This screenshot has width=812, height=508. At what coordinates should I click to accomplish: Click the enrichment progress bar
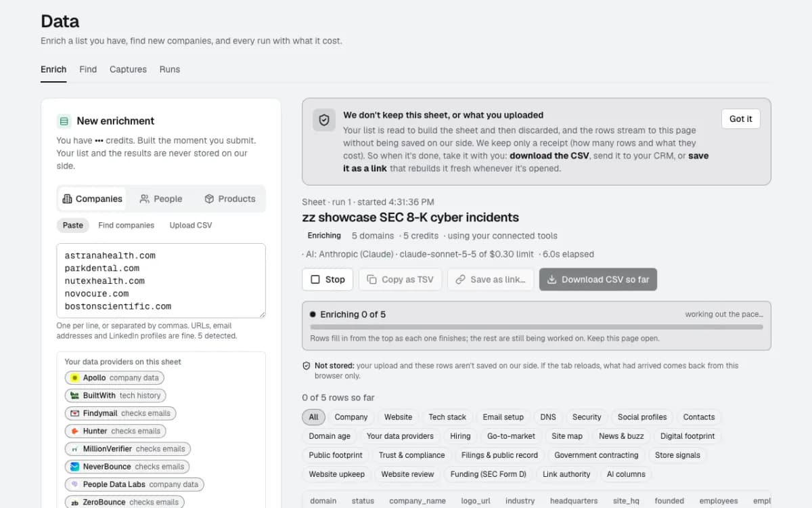(x=537, y=326)
